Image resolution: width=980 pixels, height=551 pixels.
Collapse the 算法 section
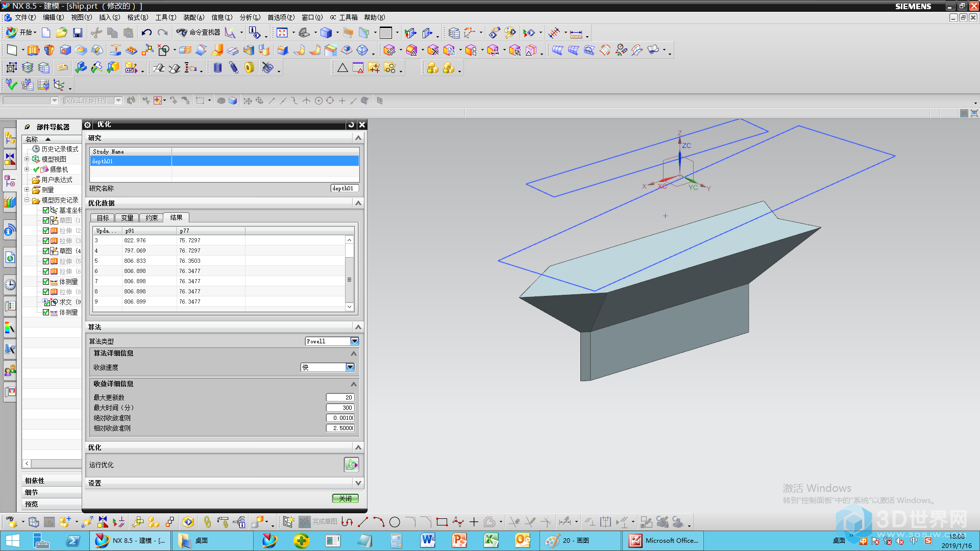[358, 327]
